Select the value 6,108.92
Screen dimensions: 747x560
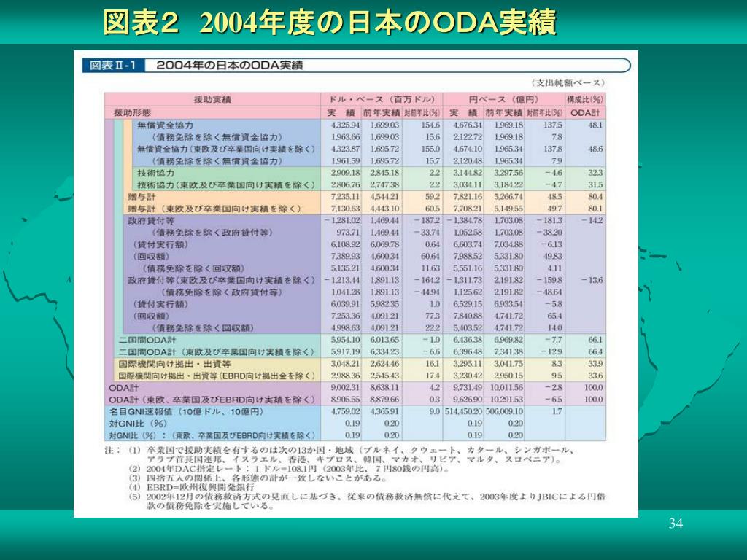[345, 244]
